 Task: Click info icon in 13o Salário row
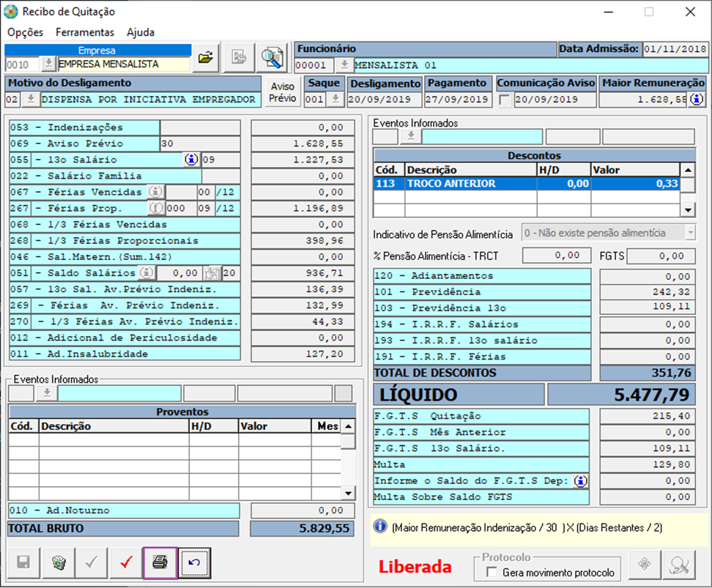(x=191, y=160)
